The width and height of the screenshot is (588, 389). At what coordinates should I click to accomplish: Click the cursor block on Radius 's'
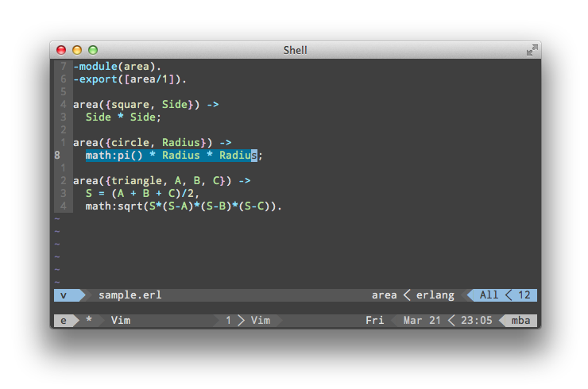[254, 155]
